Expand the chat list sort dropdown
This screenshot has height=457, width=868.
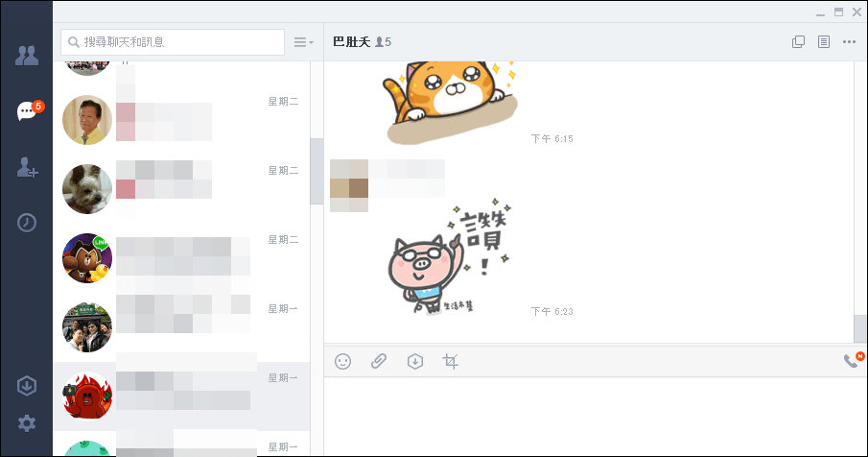[303, 42]
